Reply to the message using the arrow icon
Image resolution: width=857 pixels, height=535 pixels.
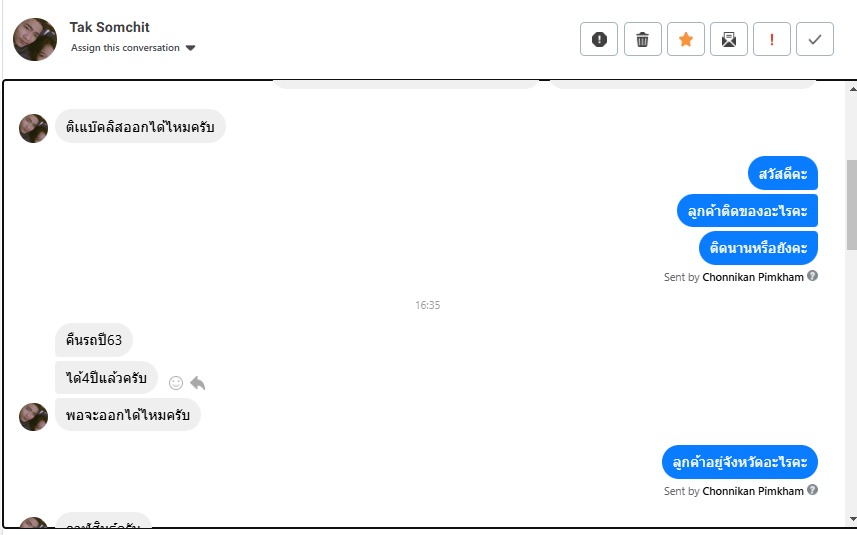tap(198, 383)
